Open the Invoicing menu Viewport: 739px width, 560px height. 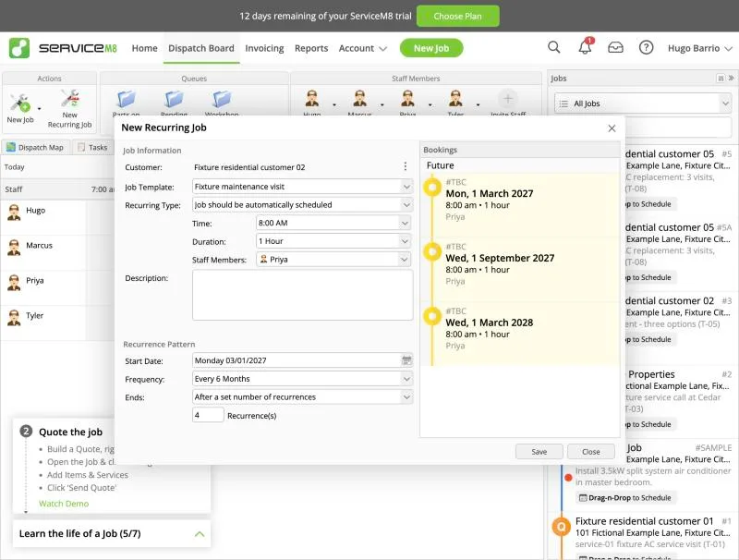click(264, 48)
